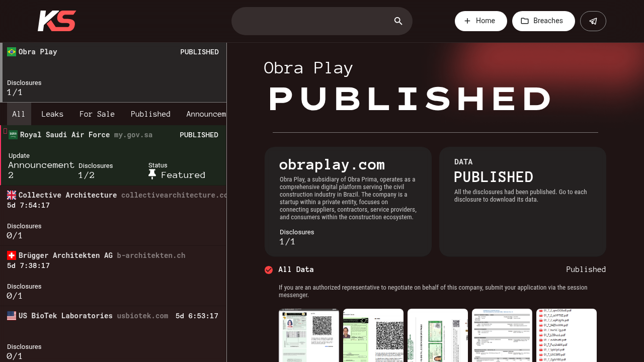This screenshot has height=362, width=644.
Task: Click the US flag icon
Action: click(x=12, y=316)
